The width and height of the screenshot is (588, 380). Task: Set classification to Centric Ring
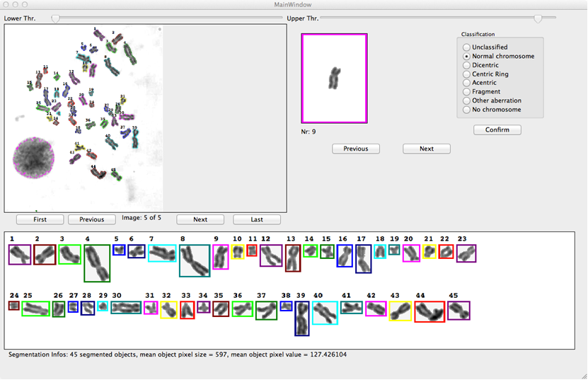467,74
